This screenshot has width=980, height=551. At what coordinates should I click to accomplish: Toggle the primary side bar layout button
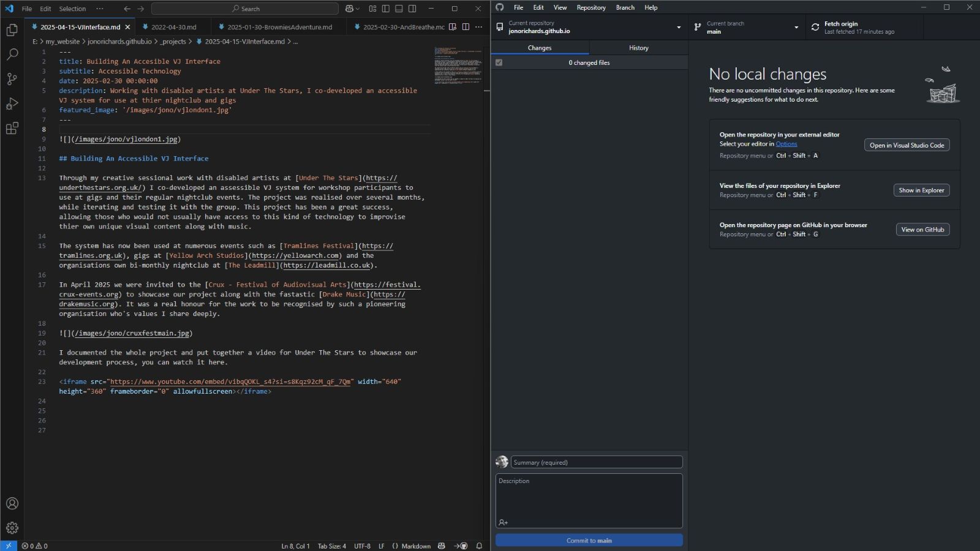click(x=386, y=9)
